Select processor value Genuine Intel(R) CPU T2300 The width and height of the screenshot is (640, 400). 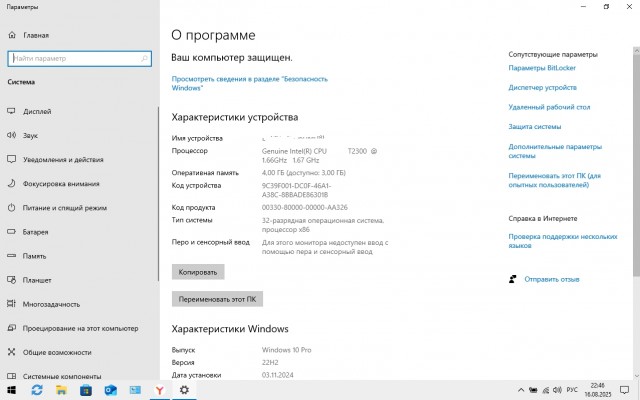tap(319, 156)
